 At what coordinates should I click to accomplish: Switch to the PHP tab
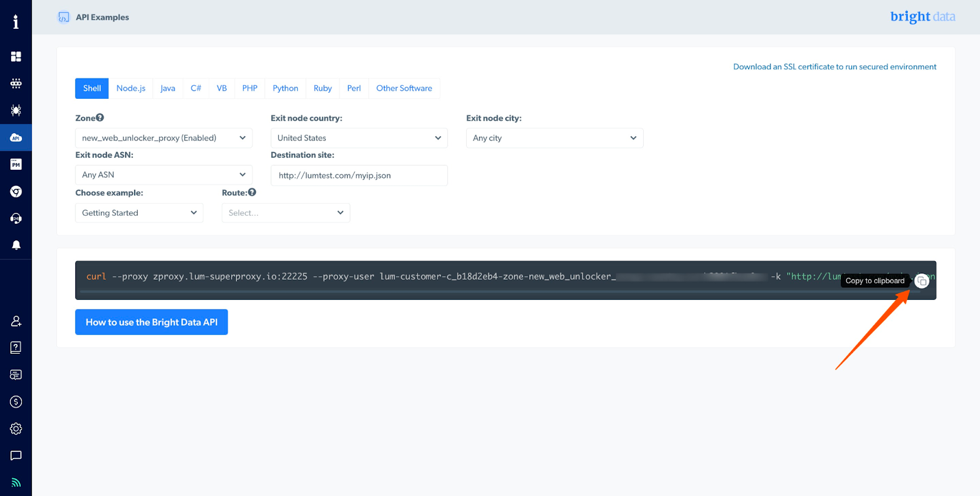tap(250, 88)
